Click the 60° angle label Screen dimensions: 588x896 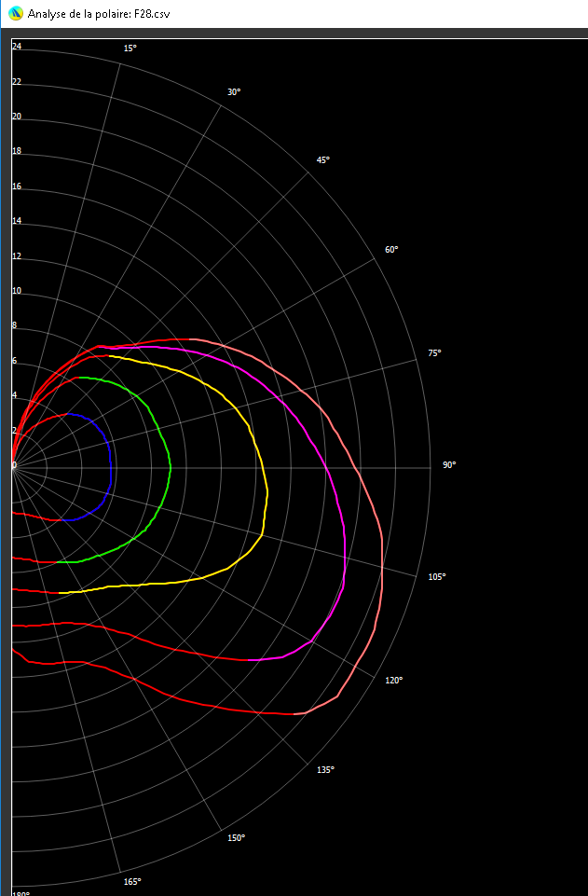click(391, 250)
